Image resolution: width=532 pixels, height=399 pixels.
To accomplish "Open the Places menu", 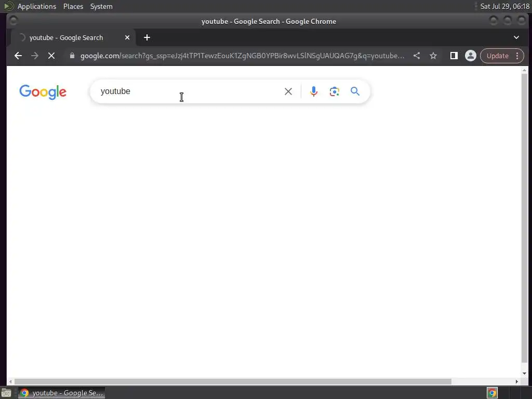I will 73,6.
